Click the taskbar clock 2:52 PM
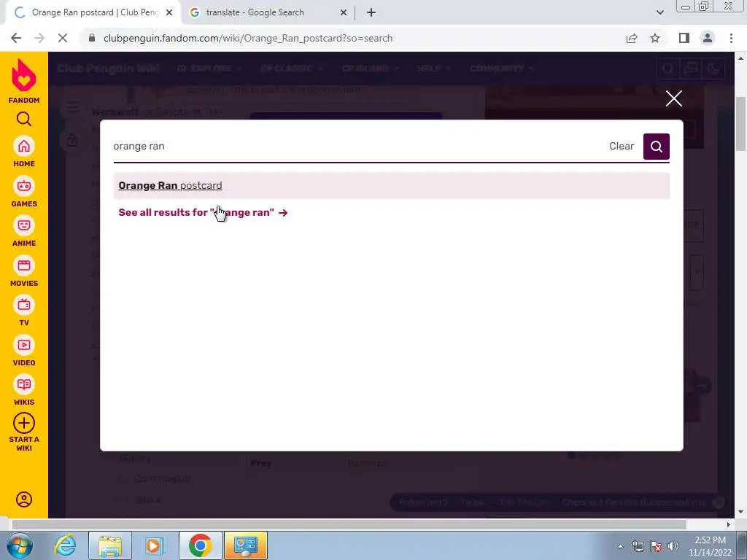 tap(710, 546)
